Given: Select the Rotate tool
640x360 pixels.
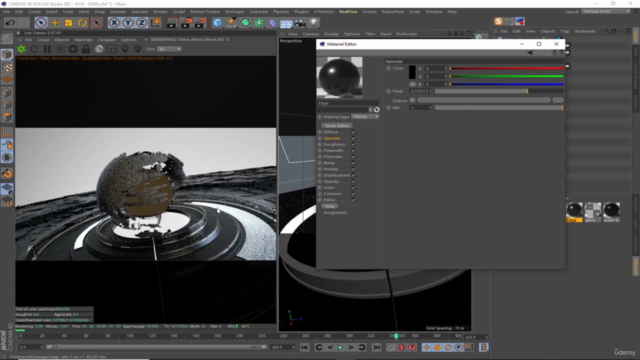Looking at the screenshot, I should point(82,23).
